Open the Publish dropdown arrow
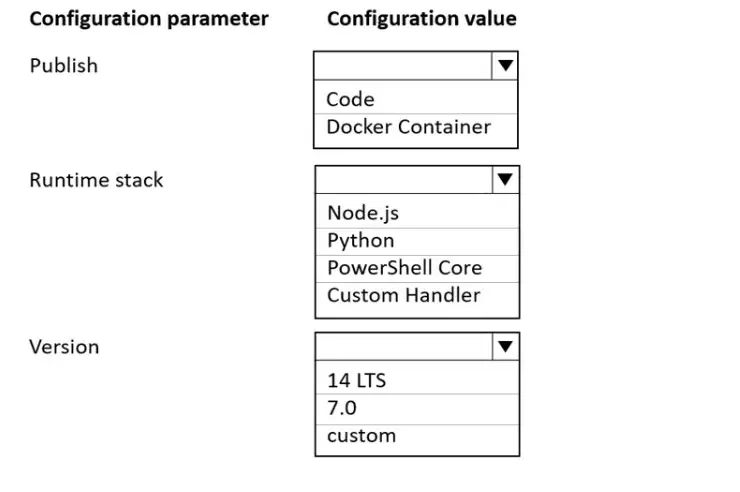Image resolution: width=740 pixels, height=492 pixels. (x=505, y=66)
